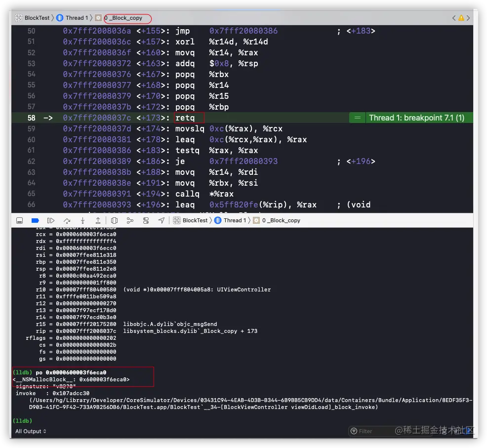Step into the current instruction
The height and width of the screenshot is (448, 487).
(x=82, y=221)
